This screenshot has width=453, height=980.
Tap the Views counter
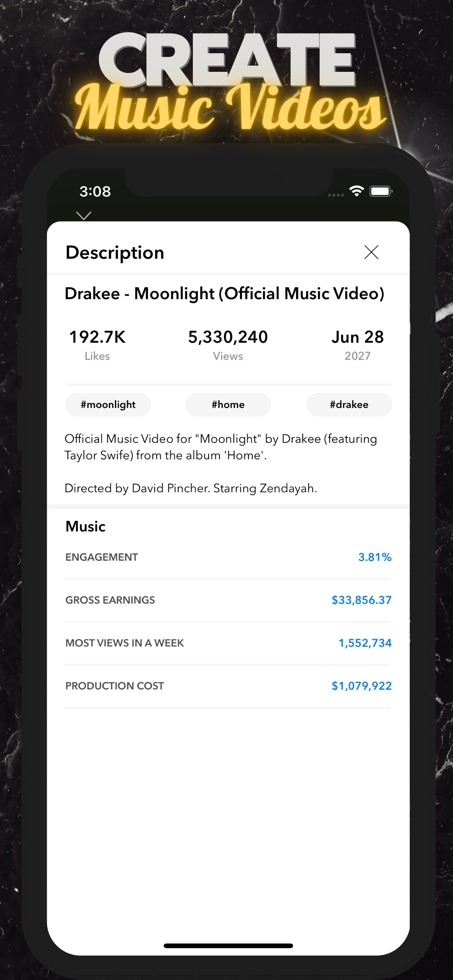[228, 337]
